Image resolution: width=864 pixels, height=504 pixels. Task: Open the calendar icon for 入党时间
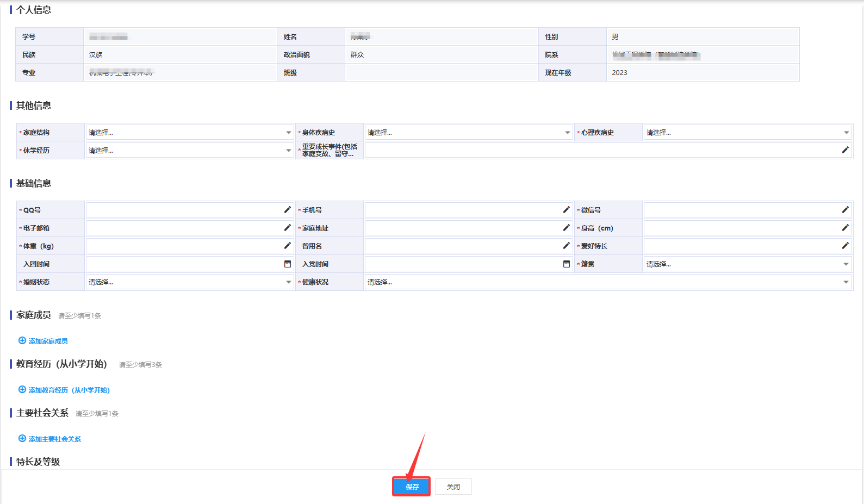pyautogui.click(x=567, y=264)
